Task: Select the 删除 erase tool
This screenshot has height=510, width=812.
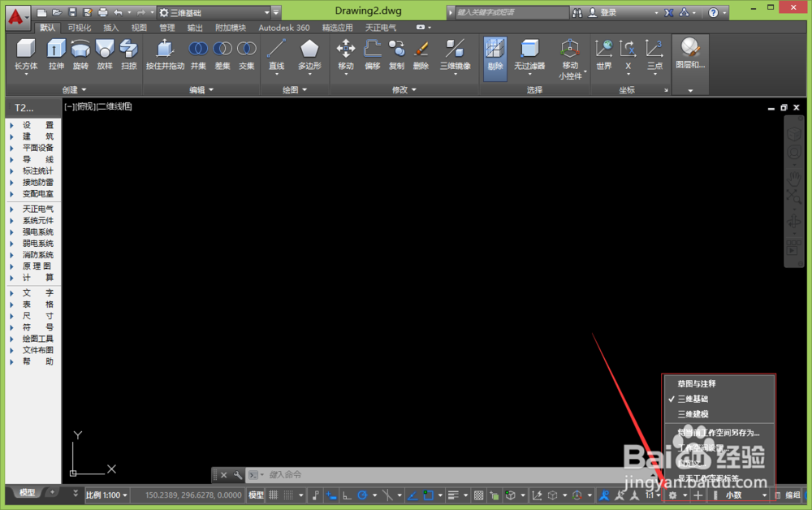Action: (x=421, y=55)
